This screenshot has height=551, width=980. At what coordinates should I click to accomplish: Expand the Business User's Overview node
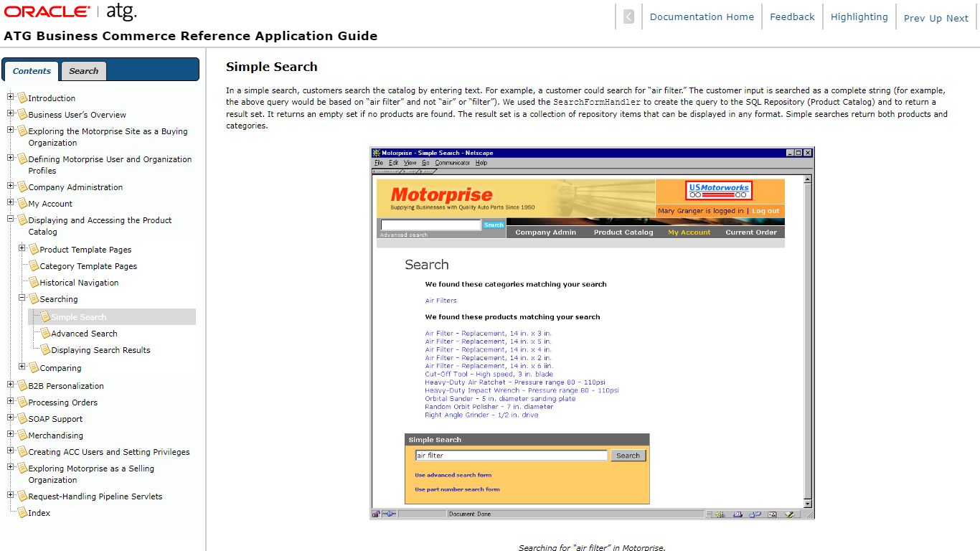[x=11, y=113]
